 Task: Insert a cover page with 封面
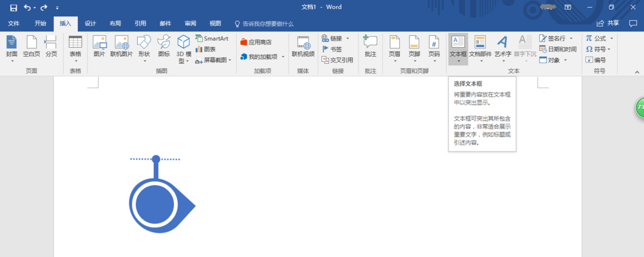click(12, 49)
